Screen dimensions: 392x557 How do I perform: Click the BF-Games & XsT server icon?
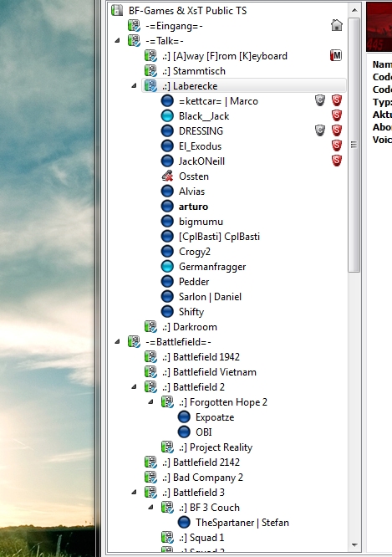(x=117, y=11)
